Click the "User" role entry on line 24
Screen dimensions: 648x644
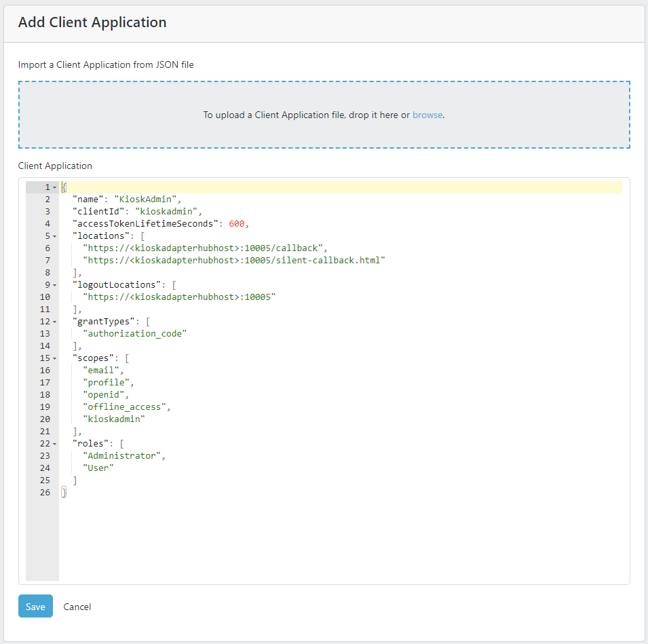[x=98, y=468]
